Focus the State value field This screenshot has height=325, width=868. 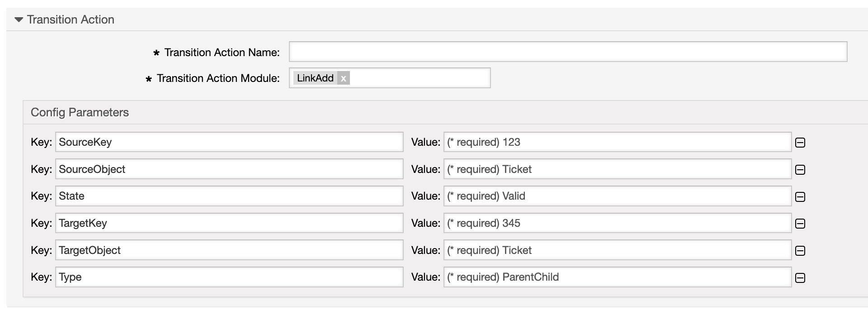coord(617,196)
